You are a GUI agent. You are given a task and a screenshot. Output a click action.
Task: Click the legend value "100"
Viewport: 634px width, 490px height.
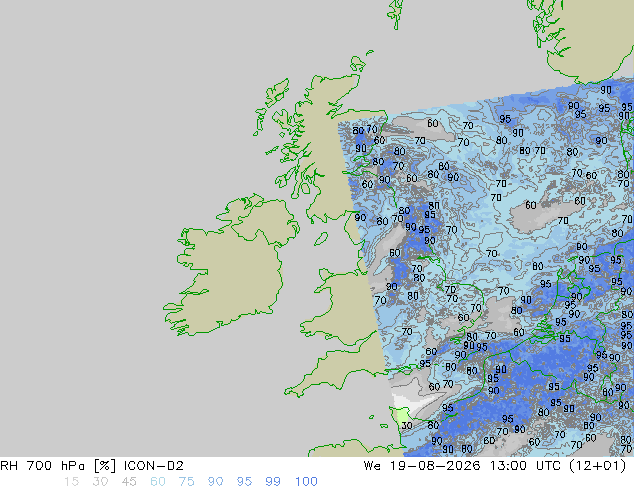[x=306, y=482]
